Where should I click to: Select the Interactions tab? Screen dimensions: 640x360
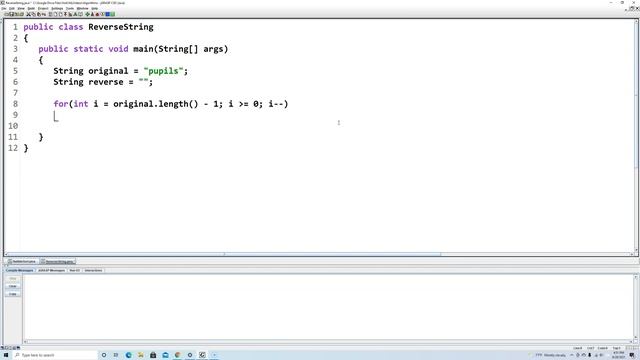[x=93, y=270]
